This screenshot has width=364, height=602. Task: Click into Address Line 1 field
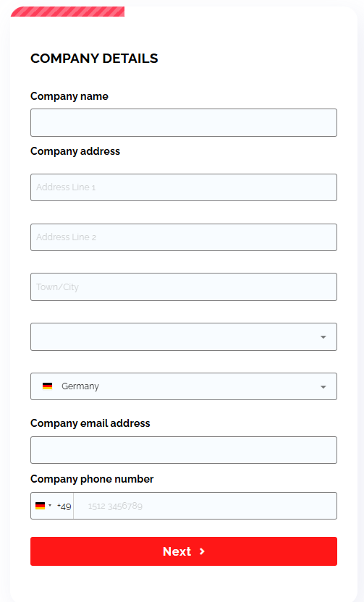pos(184,187)
